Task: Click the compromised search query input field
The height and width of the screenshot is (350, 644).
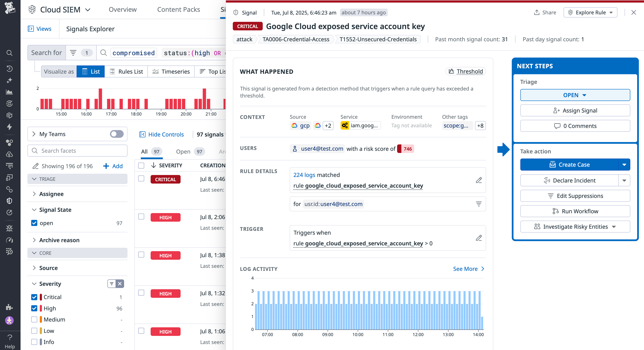Action: point(133,53)
